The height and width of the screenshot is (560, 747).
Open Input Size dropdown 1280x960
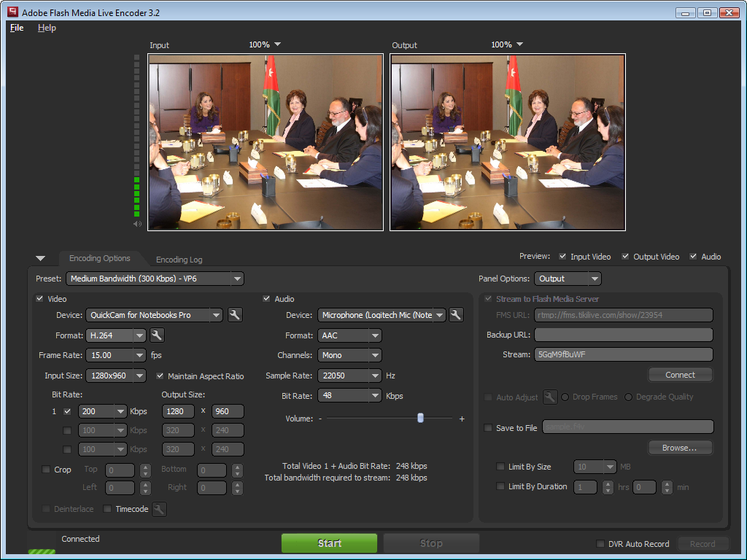click(116, 376)
